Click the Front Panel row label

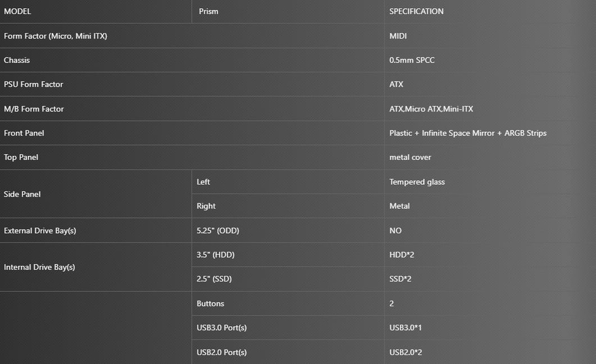click(x=24, y=133)
